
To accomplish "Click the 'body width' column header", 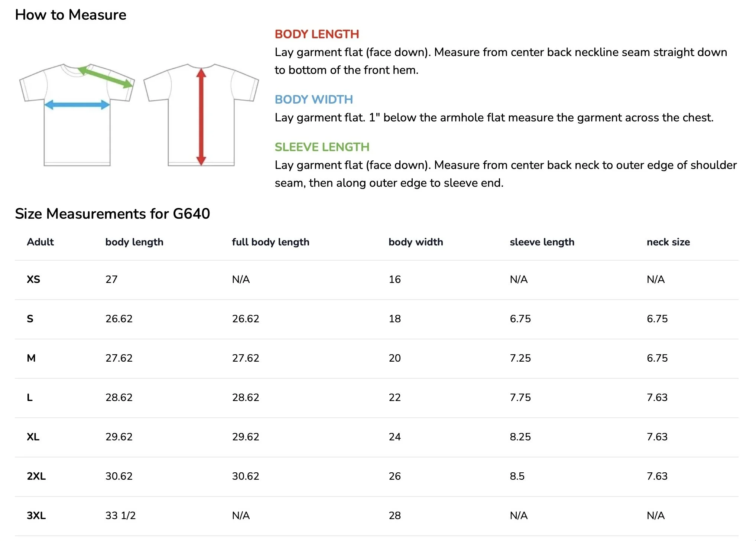I will (x=416, y=242).
